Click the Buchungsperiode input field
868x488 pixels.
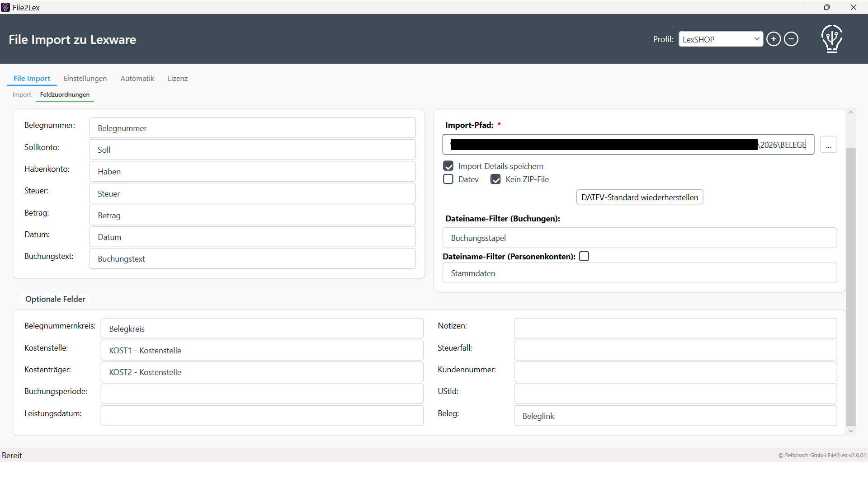[x=262, y=394]
